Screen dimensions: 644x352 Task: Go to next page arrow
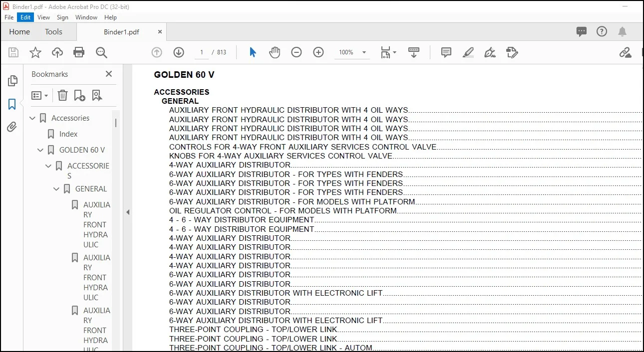[x=179, y=52]
